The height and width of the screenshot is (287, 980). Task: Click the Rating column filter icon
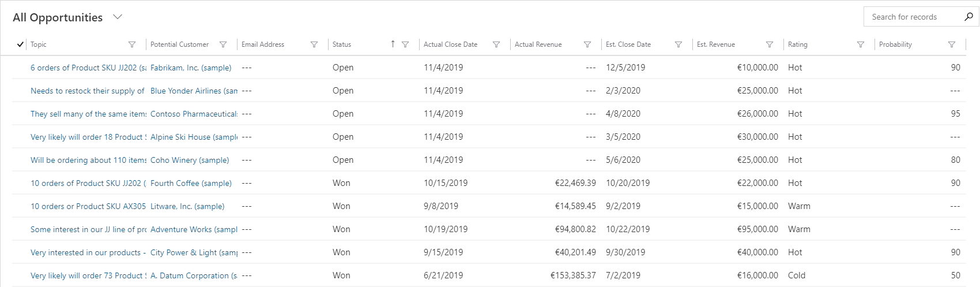[x=861, y=44]
